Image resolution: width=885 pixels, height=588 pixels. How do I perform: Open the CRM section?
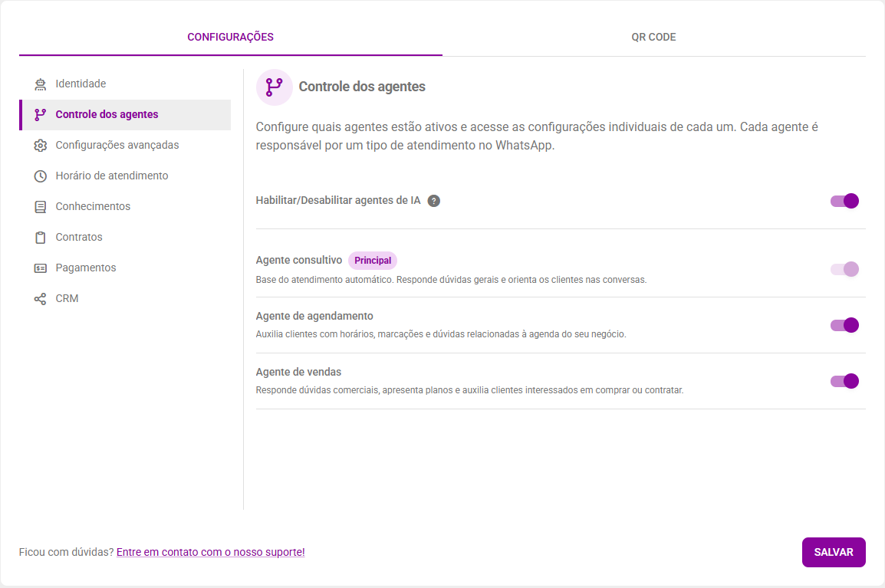pos(125,298)
